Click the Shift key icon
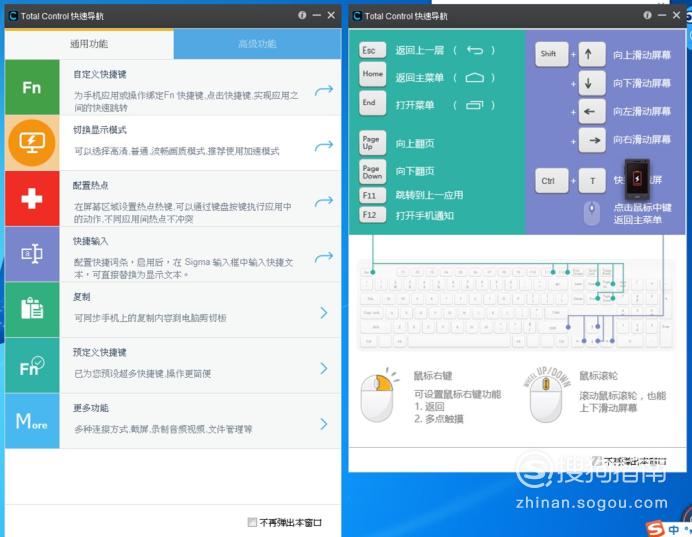The height and width of the screenshot is (537, 692). pyautogui.click(x=551, y=54)
